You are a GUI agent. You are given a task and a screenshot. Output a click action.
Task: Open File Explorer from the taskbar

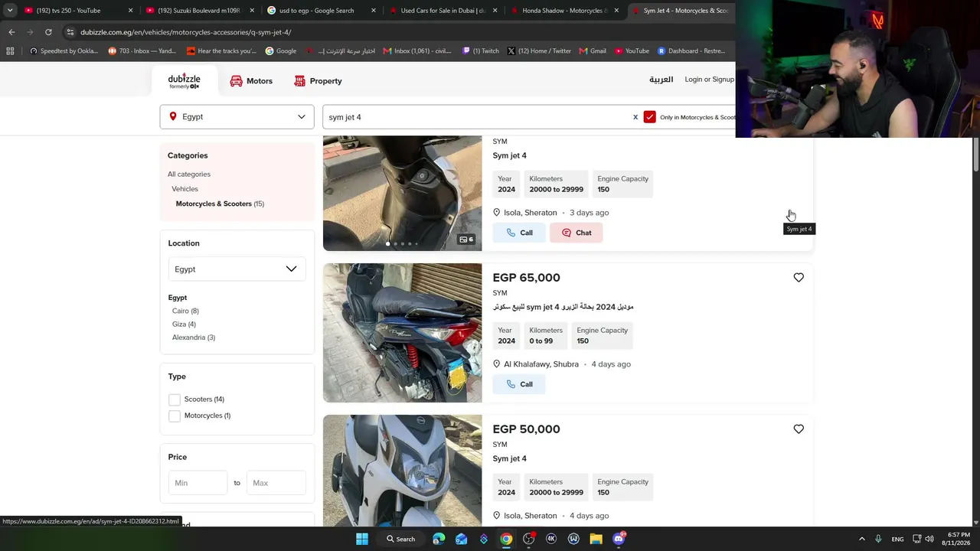tap(596, 539)
